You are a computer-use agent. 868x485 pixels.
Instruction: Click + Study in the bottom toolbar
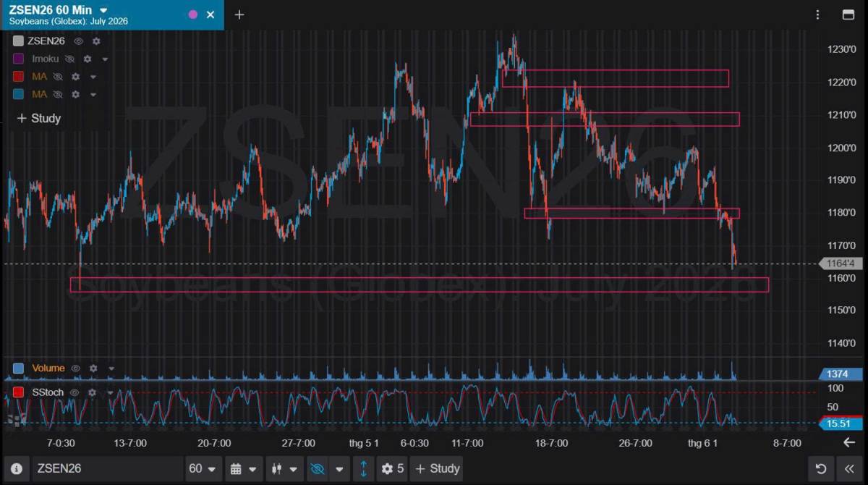pyautogui.click(x=438, y=468)
